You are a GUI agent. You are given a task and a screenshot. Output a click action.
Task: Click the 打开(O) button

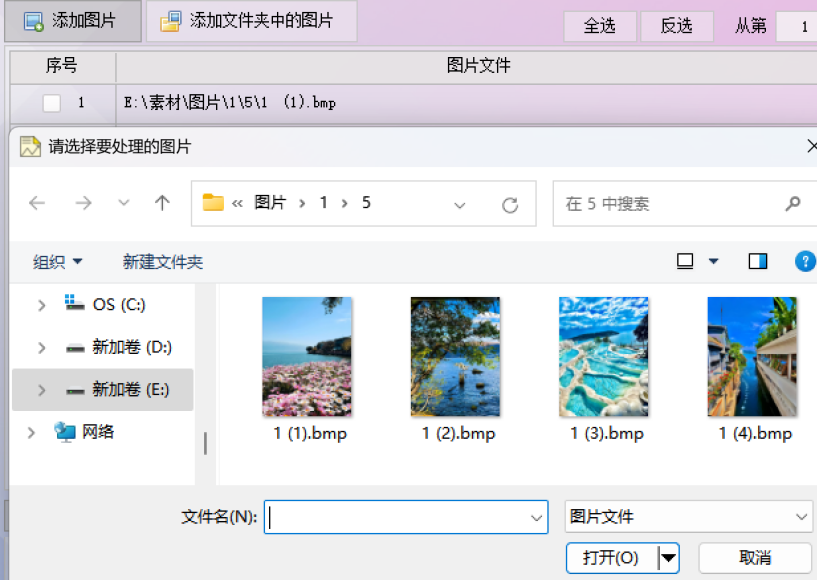click(x=611, y=558)
